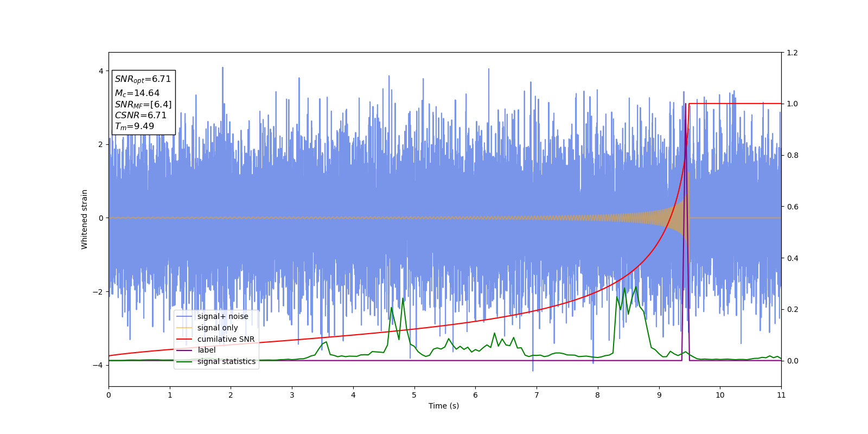Click the 'cumilative SNR' legend label
The width and height of the screenshot is (868, 434).
tap(226, 339)
